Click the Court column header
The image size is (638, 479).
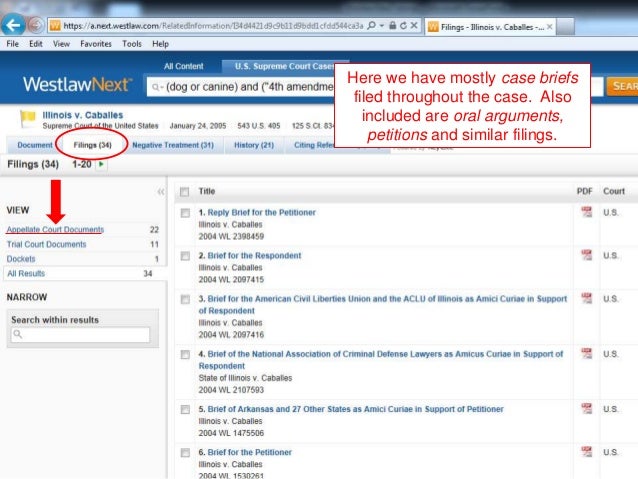(614, 191)
